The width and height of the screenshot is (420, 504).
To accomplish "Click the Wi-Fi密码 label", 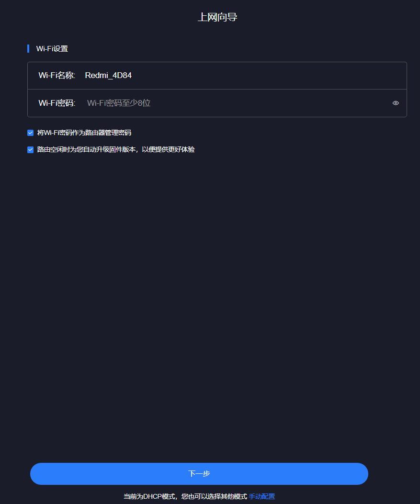I will [57, 103].
